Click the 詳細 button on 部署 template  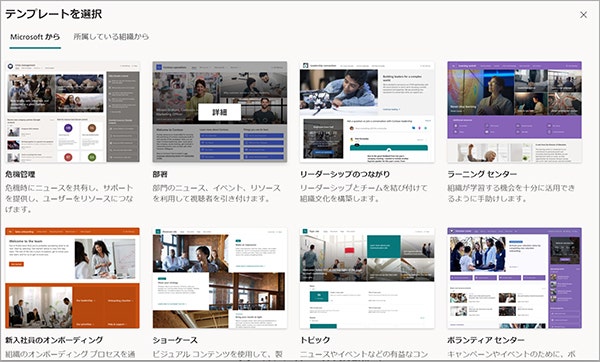[x=220, y=112]
